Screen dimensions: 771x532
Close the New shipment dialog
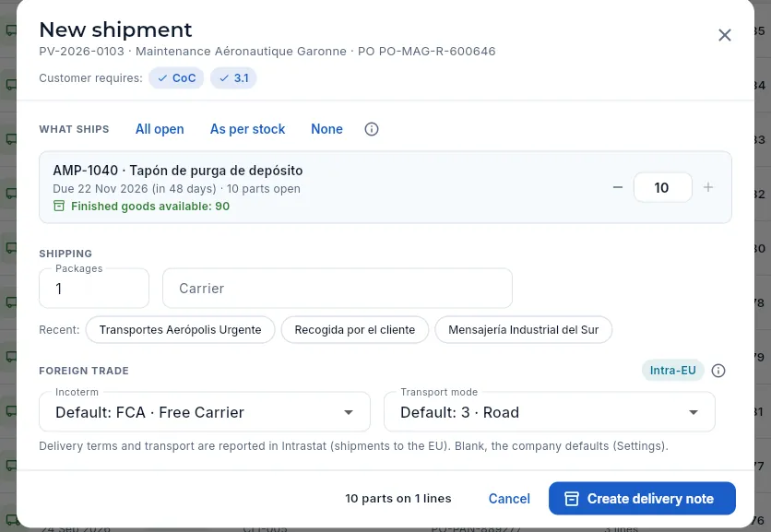[x=724, y=35]
